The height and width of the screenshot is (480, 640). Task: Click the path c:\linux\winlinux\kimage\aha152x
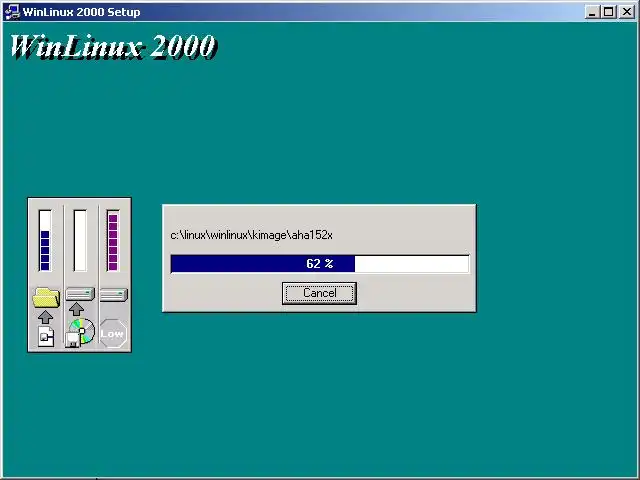click(x=251, y=235)
